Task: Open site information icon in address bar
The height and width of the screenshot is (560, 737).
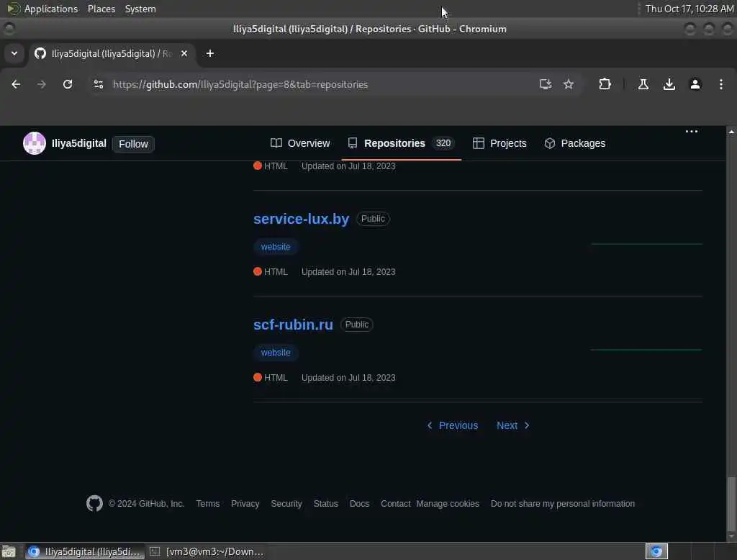Action: [98, 84]
